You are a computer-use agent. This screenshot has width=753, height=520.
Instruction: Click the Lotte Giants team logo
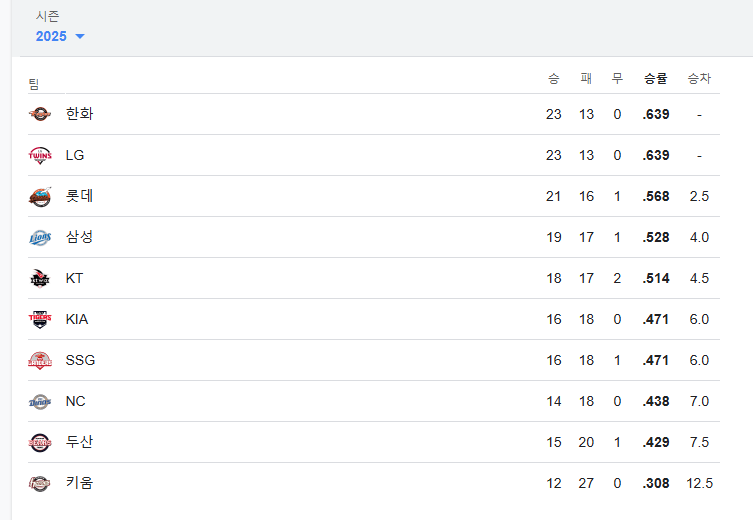click(39, 196)
